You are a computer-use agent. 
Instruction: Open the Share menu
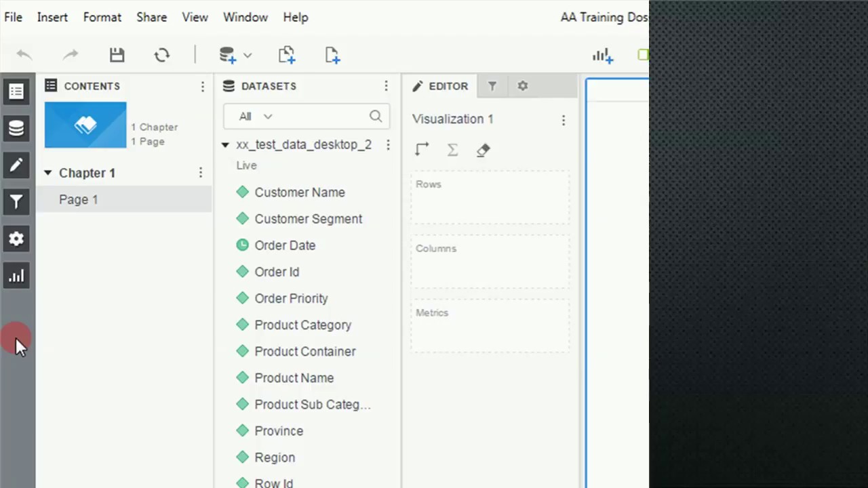[151, 18]
